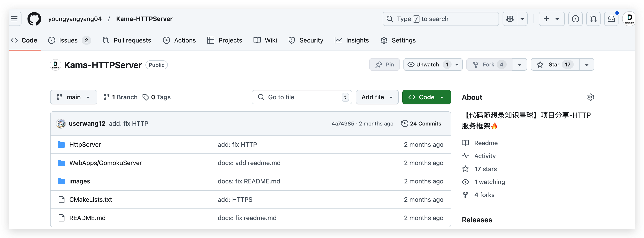Click the WebApps/GomokuServer folder icon
644x238 pixels.
click(61, 163)
